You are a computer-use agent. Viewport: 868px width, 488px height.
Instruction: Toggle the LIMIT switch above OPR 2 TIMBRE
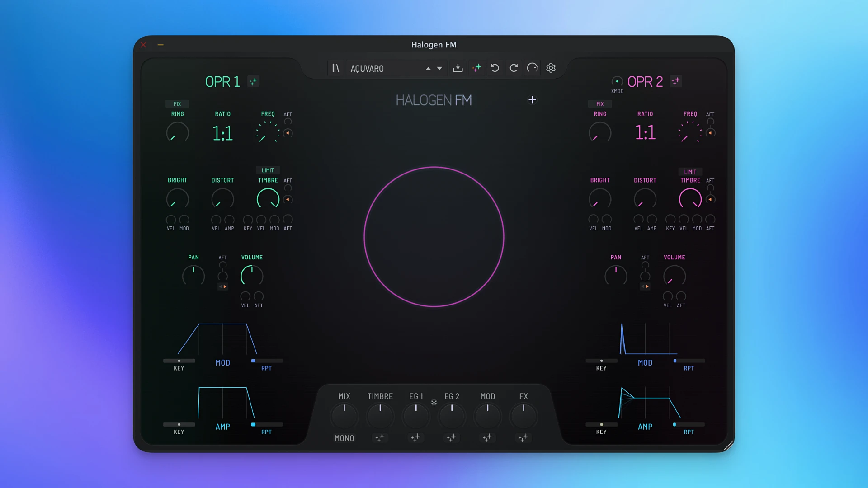(x=690, y=172)
